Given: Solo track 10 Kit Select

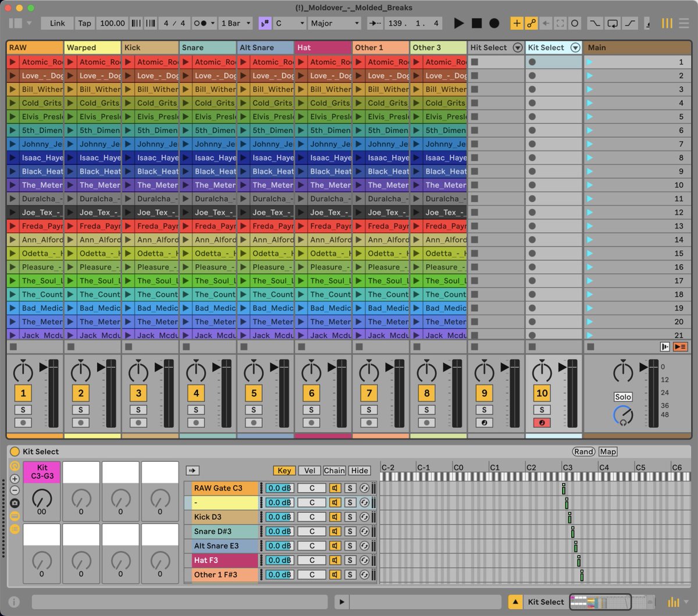Looking at the screenshot, I should 542,410.
